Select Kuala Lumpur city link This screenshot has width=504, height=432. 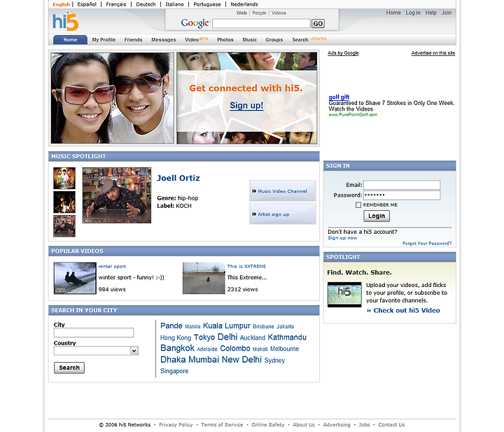[x=227, y=326]
